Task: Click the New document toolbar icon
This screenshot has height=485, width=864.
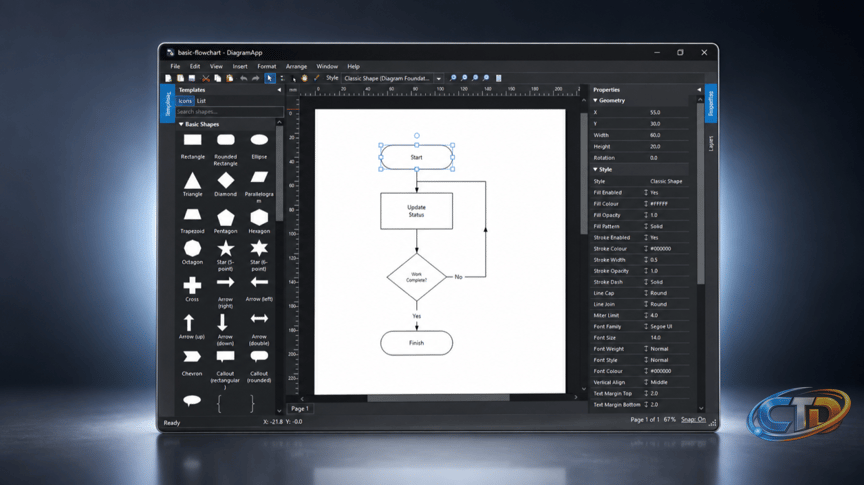Action: point(169,78)
